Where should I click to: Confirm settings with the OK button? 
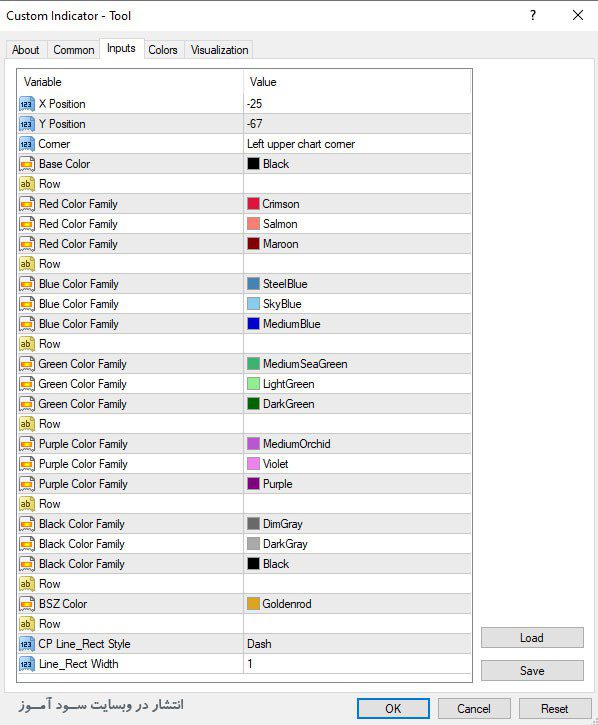click(x=393, y=708)
